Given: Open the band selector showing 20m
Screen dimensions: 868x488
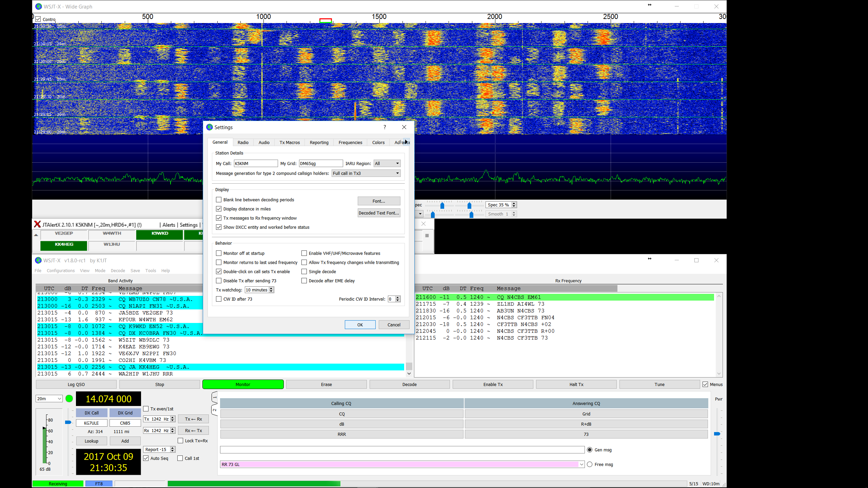Looking at the screenshot, I should pos(48,399).
